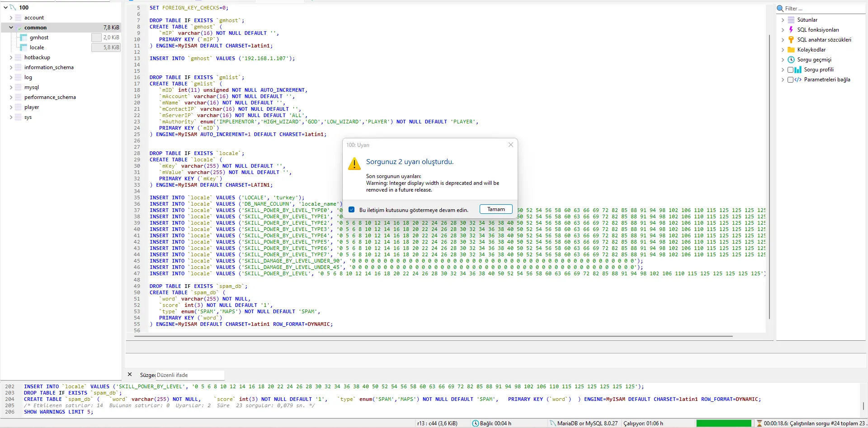This screenshot has height=428, width=868.
Task: Click 'SQL anahtar sözcükleri' label
Action: pos(824,40)
